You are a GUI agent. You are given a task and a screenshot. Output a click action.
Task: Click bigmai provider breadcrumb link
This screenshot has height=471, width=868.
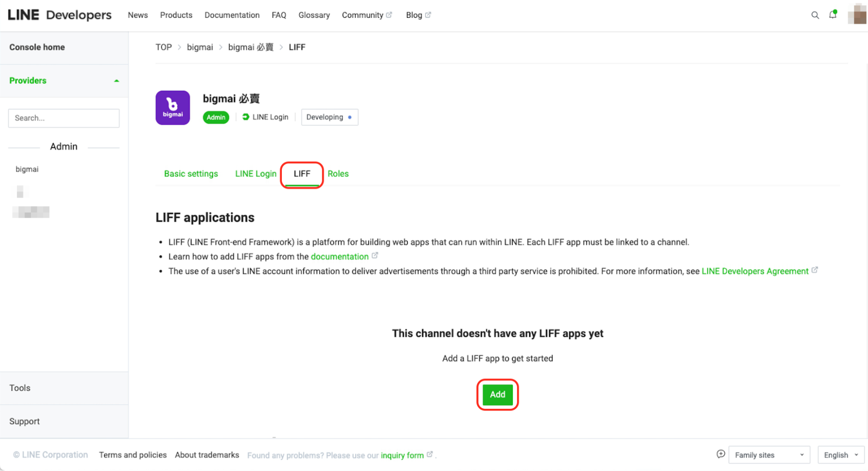tap(200, 47)
